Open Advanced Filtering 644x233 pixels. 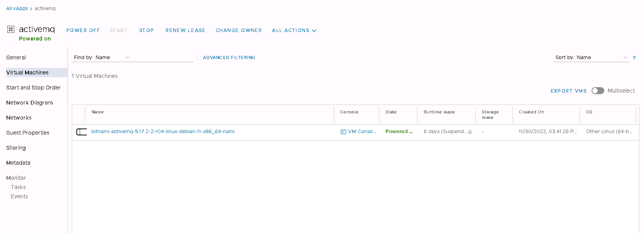tap(229, 57)
